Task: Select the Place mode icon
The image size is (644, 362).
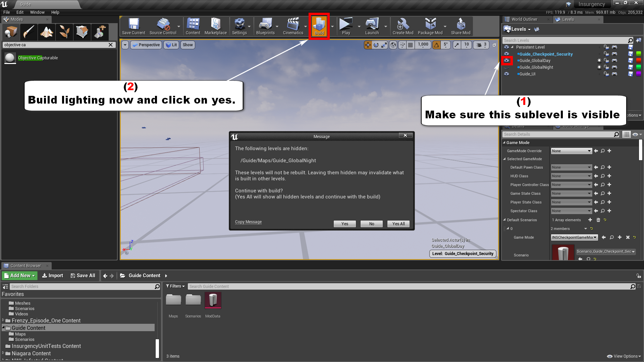Action: 11,32
